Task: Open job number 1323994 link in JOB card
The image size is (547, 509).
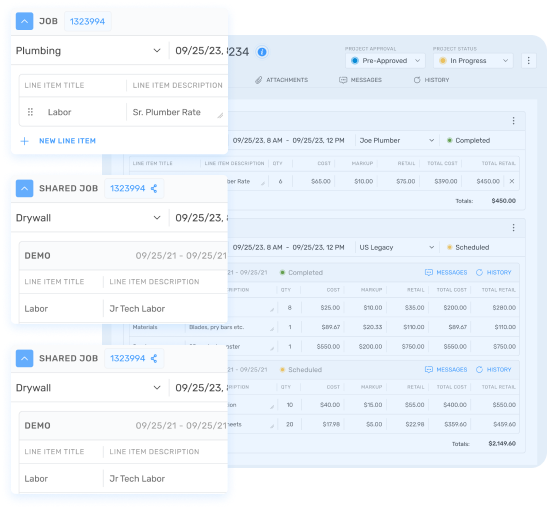Action: click(x=87, y=22)
